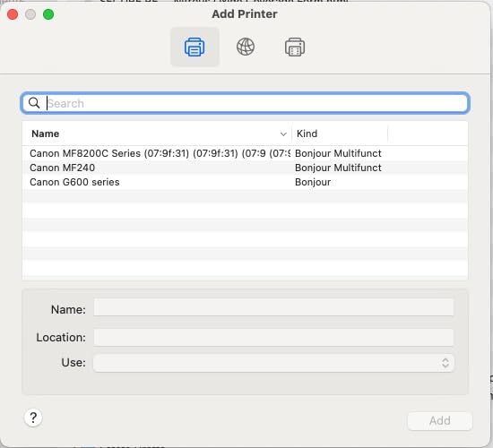Open the Use dropdown menu
Image resolution: width=493 pixels, height=448 pixels.
(x=273, y=363)
